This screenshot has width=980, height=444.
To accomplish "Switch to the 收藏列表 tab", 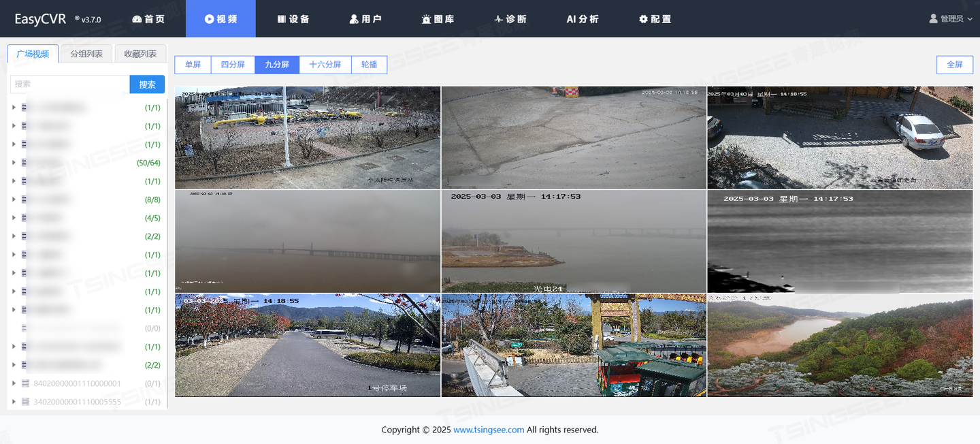I will (x=140, y=52).
